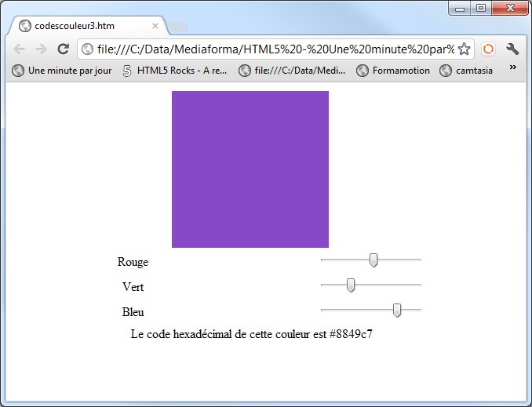The width and height of the screenshot is (532, 407).
Task: Open the 'file:///C:/Data/Medi...' bookmark
Action: tap(292, 71)
